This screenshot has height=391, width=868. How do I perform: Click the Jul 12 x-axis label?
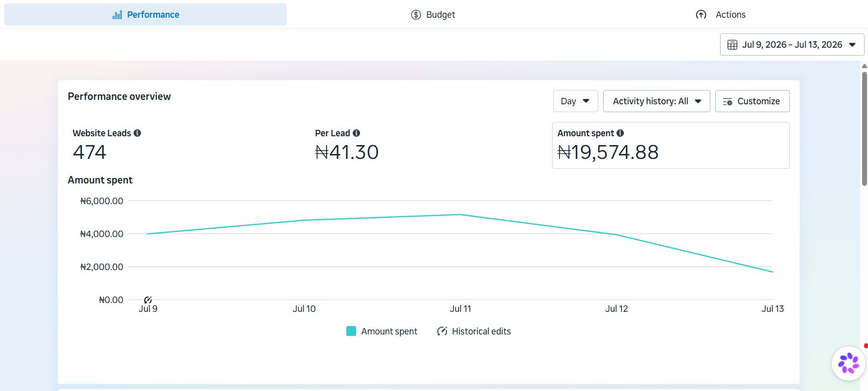pos(616,309)
